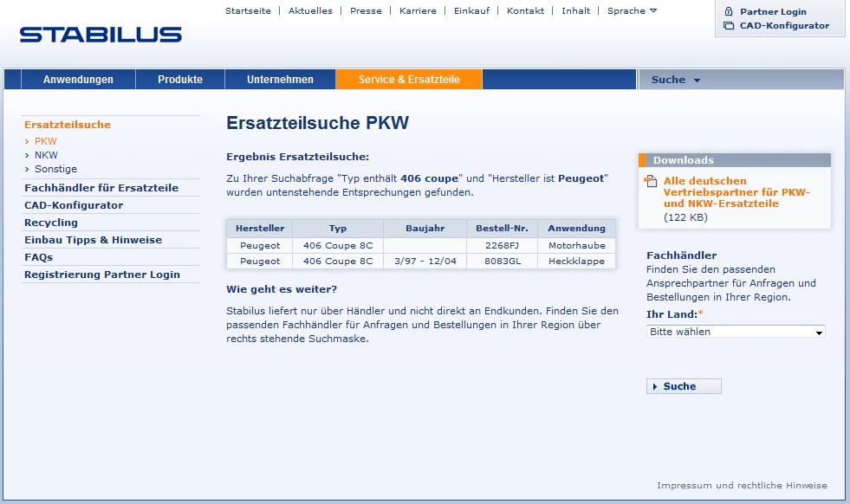This screenshot has height=504, width=850.
Task: Open Impressum und rechtliche Hinweise
Action: [742, 485]
